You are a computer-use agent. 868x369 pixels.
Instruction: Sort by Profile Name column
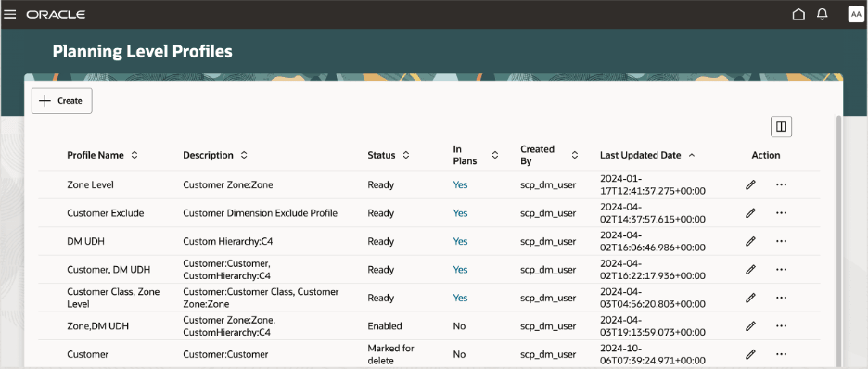134,156
